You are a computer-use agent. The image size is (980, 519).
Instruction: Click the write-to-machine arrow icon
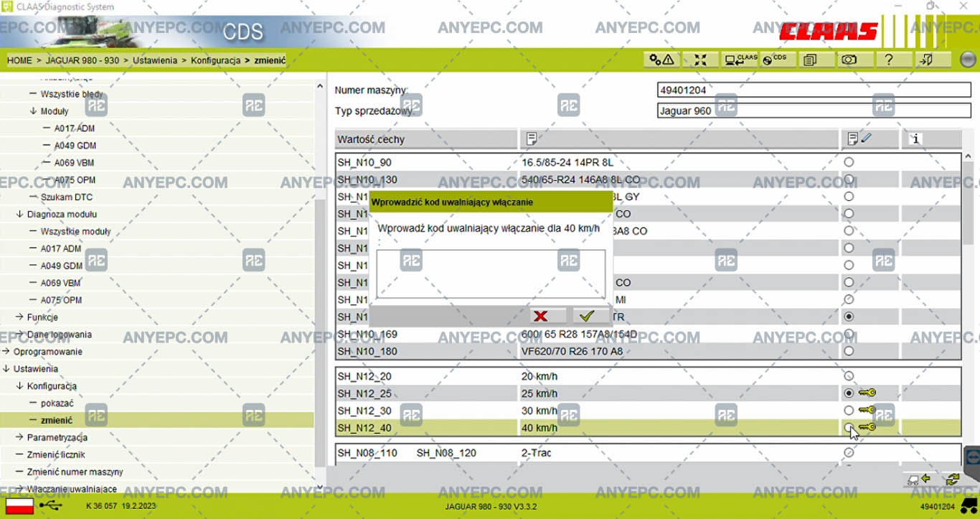[918, 479]
